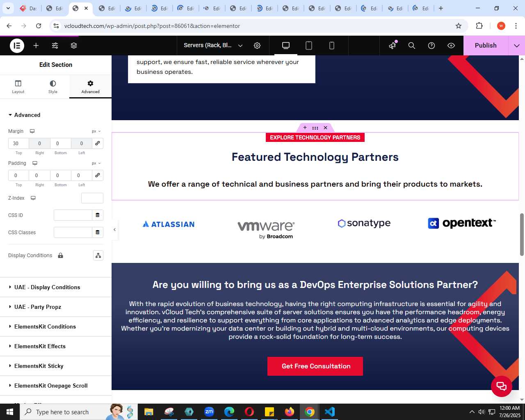Click the Display Conditions lock icon

[x=60, y=256]
